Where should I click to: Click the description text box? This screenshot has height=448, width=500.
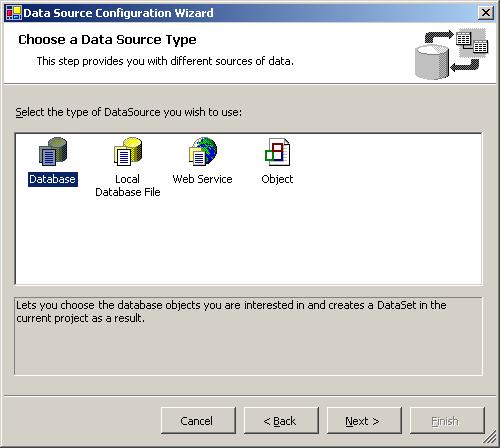[248, 336]
